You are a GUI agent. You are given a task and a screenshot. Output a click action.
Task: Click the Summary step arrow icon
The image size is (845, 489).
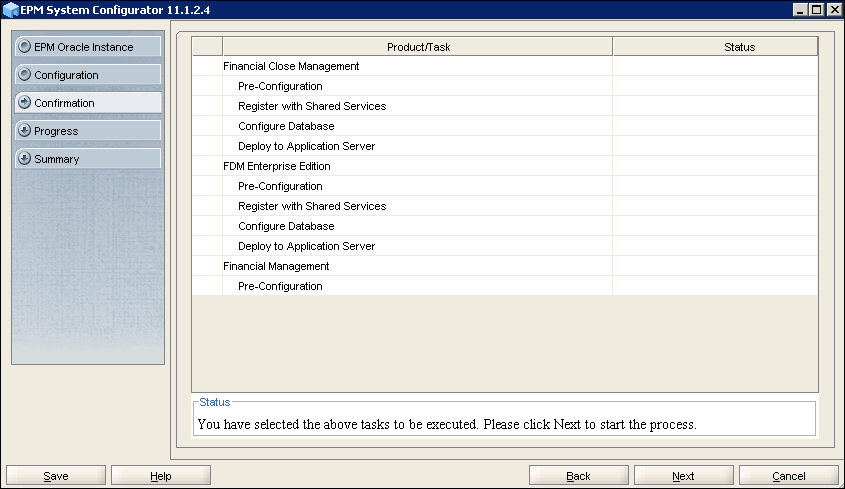click(x=24, y=159)
